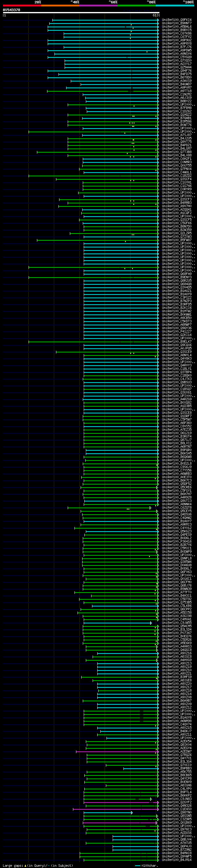Screen dimensions: 197x868
Task: Click the UniRef100_Q1HQZ2 hit
Action: 176,115
